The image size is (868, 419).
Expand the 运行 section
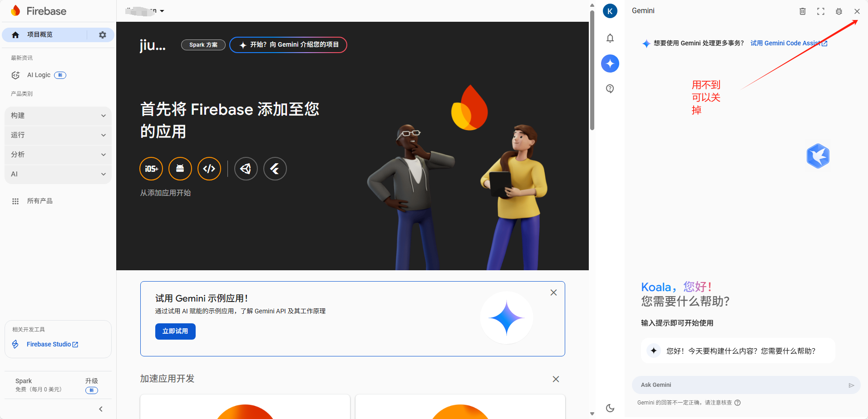(x=58, y=135)
